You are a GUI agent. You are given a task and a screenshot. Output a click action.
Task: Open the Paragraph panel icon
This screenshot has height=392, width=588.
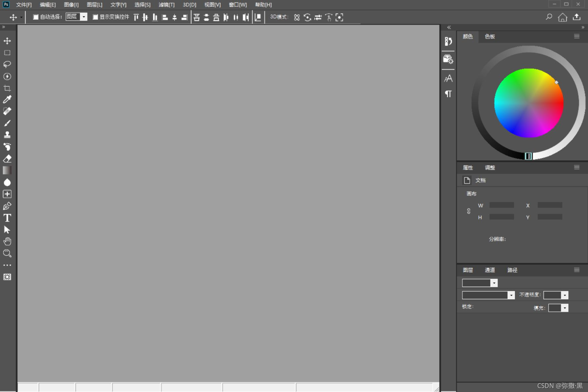pos(448,94)
